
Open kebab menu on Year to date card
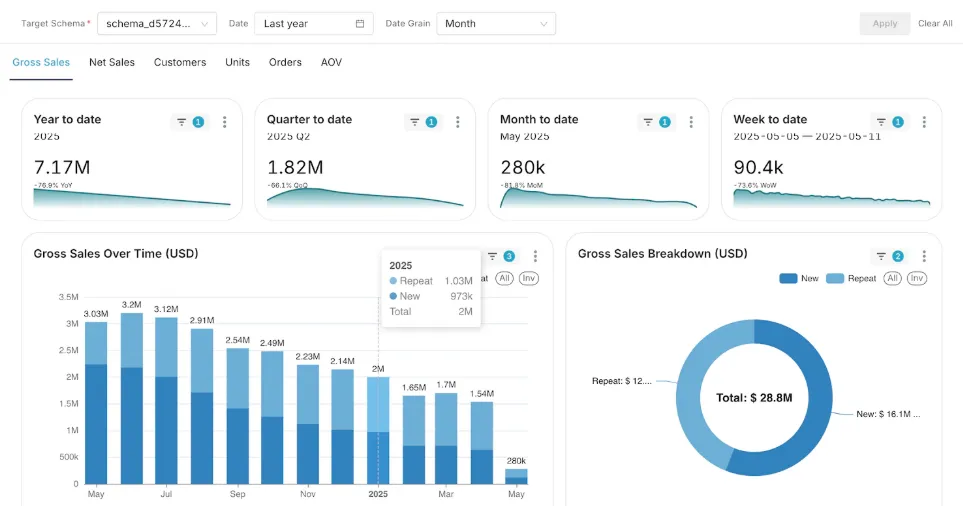pos(224,122)
